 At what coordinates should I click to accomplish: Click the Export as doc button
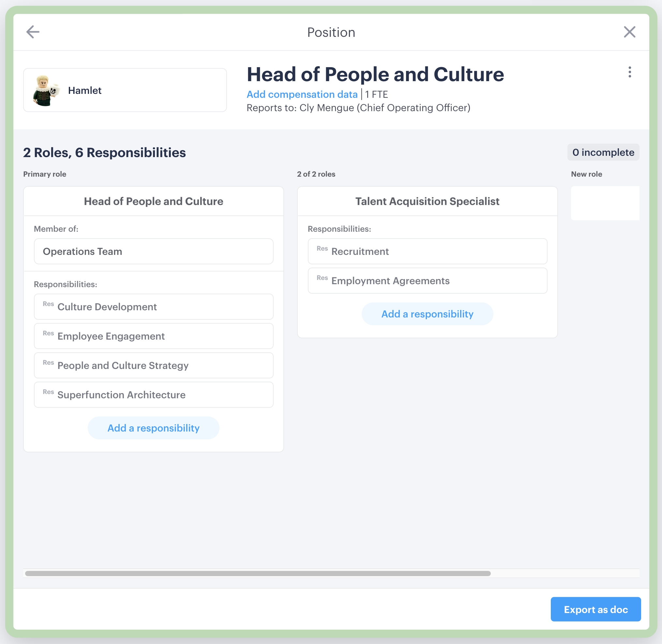click(596, 609)
